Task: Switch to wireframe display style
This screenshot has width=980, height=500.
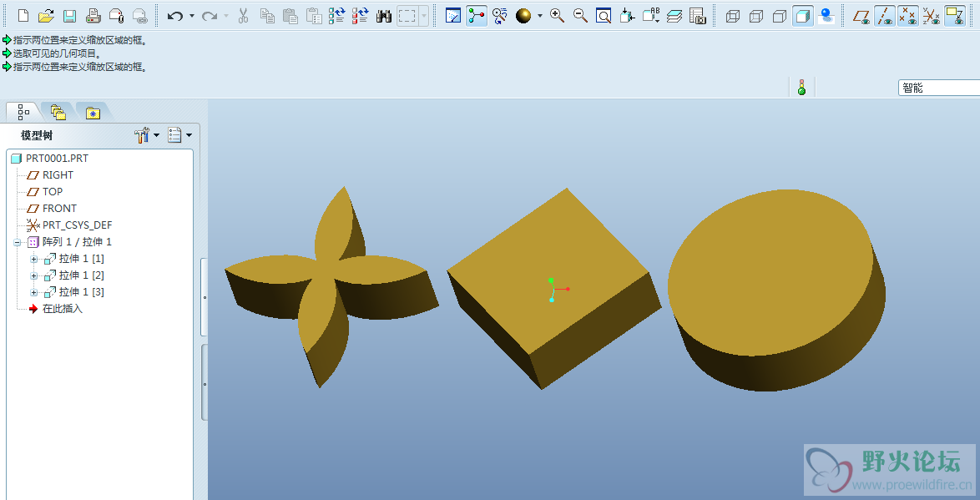Action: pyautogui.click(x=733, y=16)
